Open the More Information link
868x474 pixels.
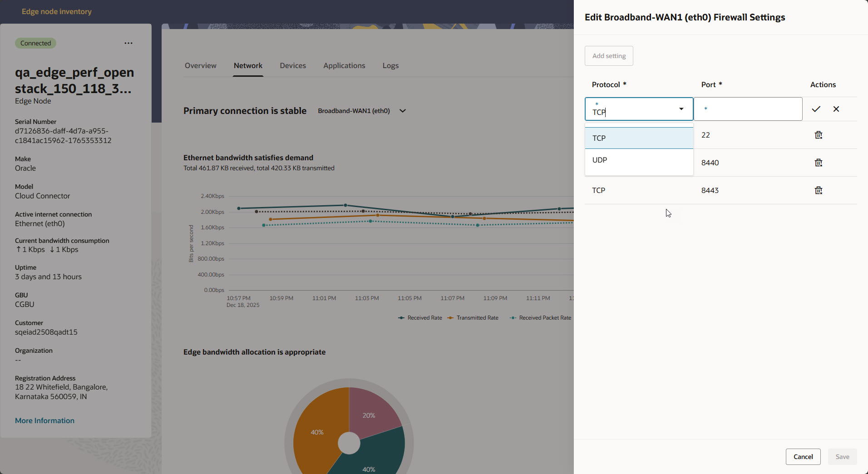tap(44, 420)
